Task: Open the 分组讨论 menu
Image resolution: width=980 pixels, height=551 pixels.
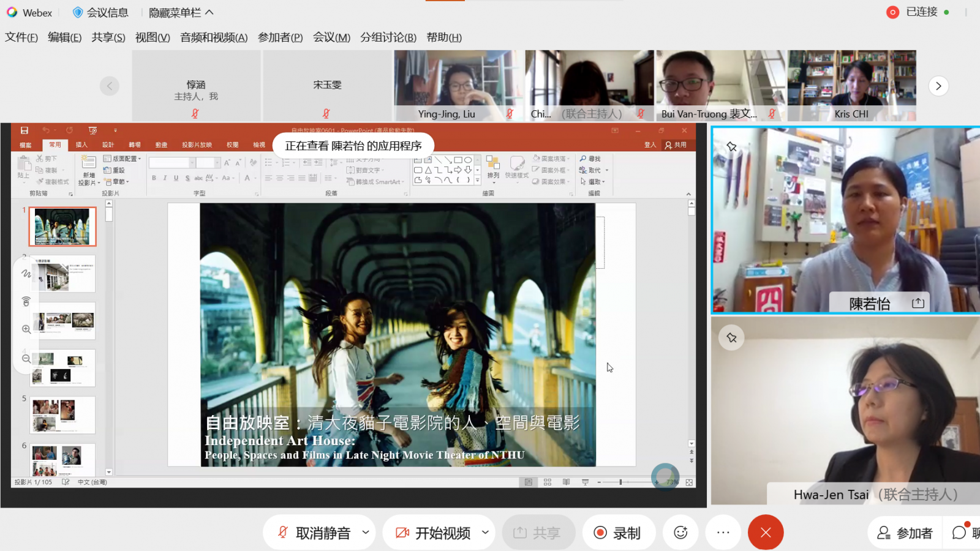Action: point(388,37)
